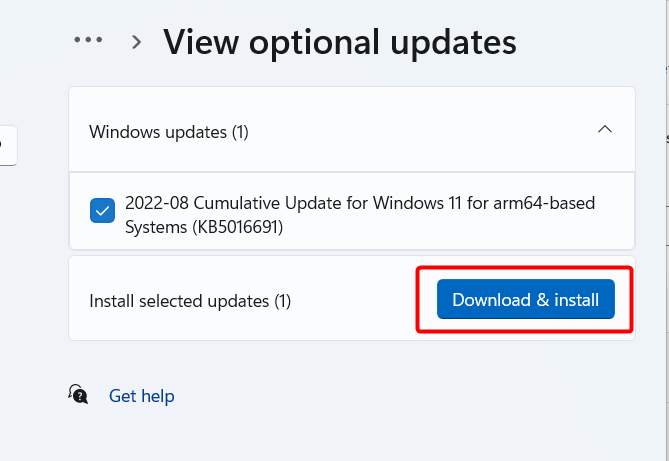The width and height of the screenshot is (669, 461).
Task: Click the Get help chat bubble icon
Action: point(78,394)
